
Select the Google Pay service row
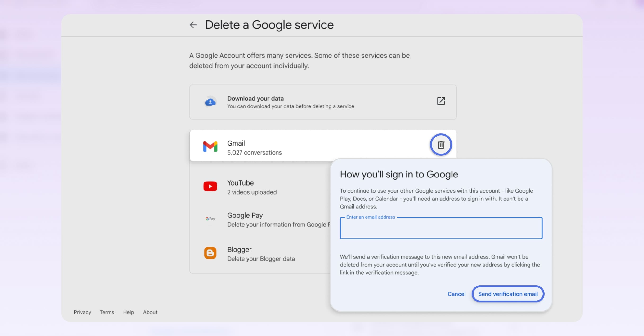coord(263,219)
